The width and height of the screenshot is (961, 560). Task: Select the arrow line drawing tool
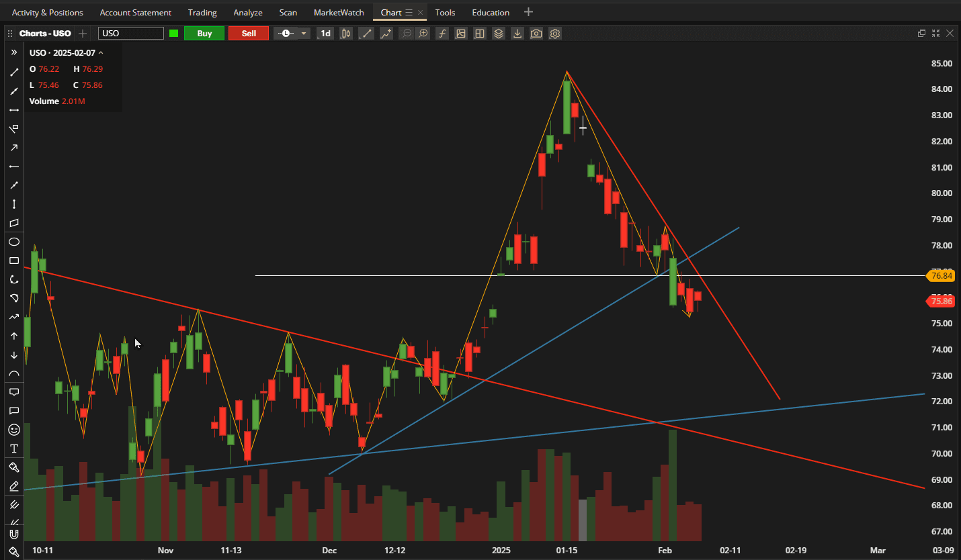pyautogui.click(x=14, y=147)
